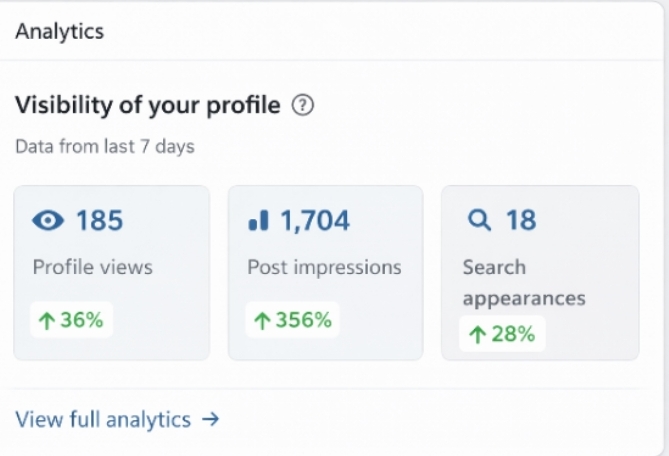
Task: Click the magnifier icon beside 18
Action: 480,220
